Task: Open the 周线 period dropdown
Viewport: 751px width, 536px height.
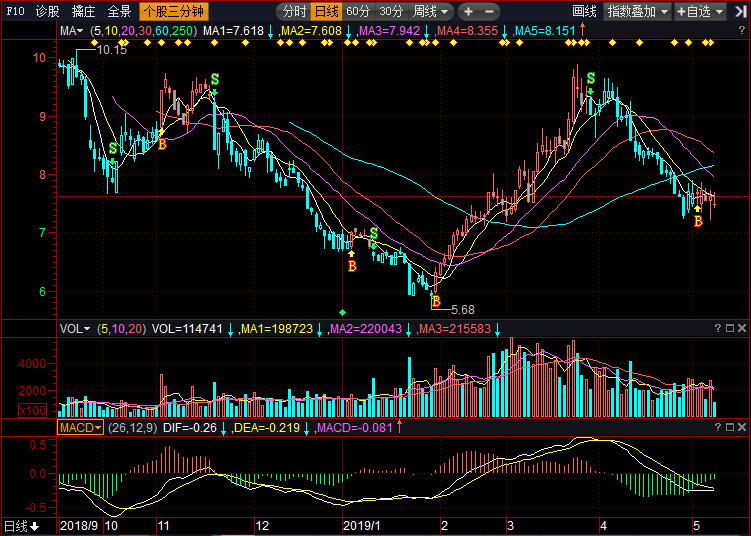Action: [x=431, y=12]
